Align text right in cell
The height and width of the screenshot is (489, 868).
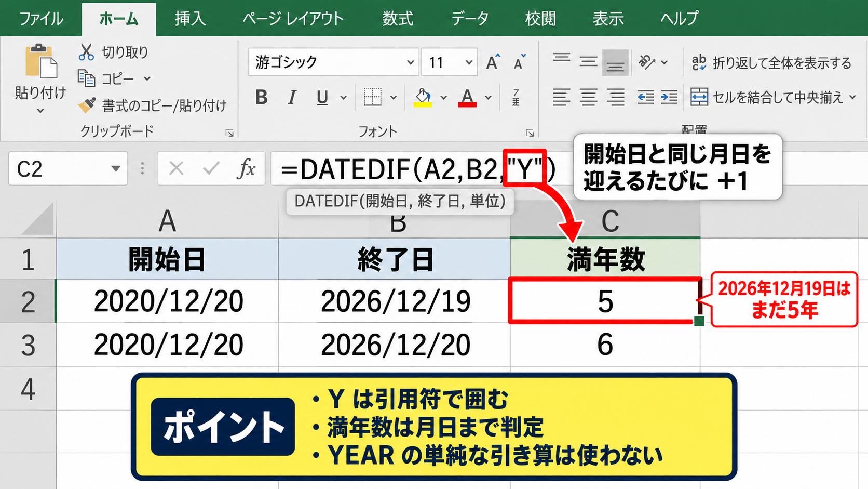coord(615,97)
